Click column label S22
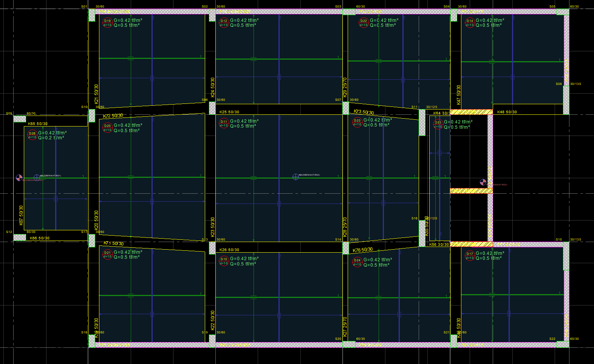Image resolution: width=594 pixels, height=364 pixels. click(552, 339)
